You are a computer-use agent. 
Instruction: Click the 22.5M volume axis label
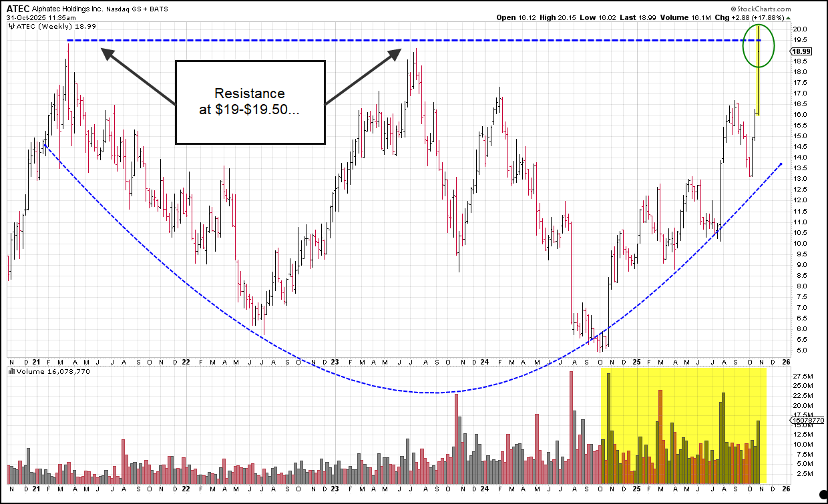pyautogui.click(x=803, y=396)
